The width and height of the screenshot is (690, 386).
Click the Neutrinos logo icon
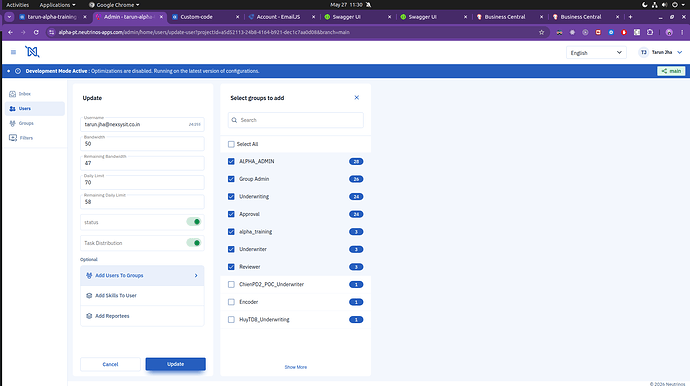click(32, 52)
